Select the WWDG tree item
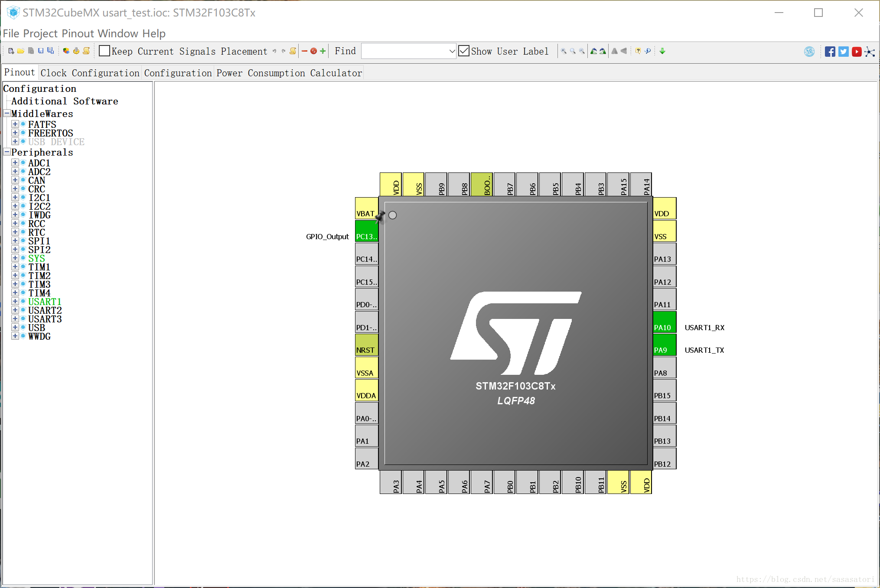Screen dimensions: 880x588 39,336
